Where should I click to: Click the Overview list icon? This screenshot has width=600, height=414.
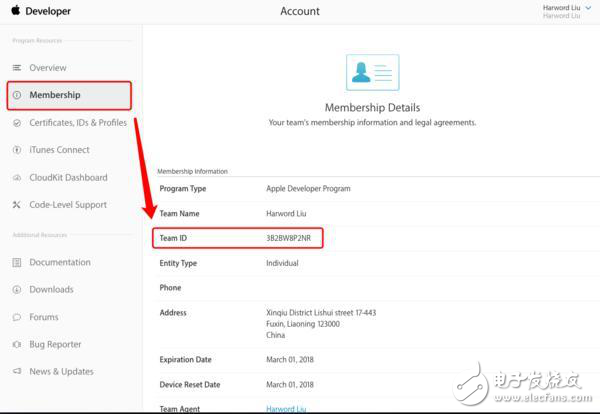pyautogui.click(x=17, y=68)
